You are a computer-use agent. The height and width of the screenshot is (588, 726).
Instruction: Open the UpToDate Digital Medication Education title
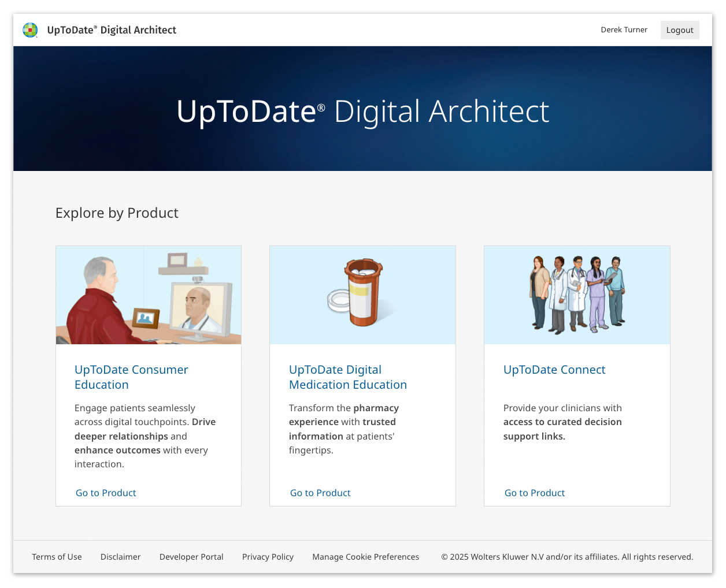pos(348,377)
